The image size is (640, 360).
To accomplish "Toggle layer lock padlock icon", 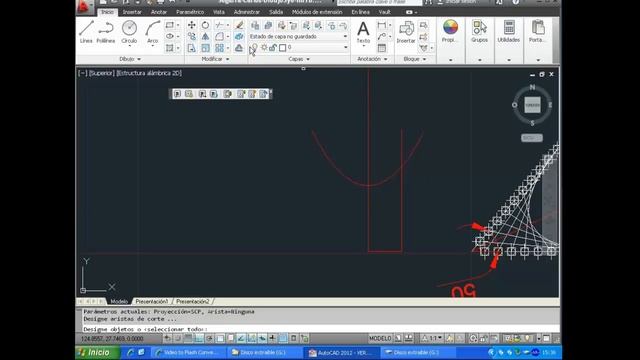I will 273,48.
